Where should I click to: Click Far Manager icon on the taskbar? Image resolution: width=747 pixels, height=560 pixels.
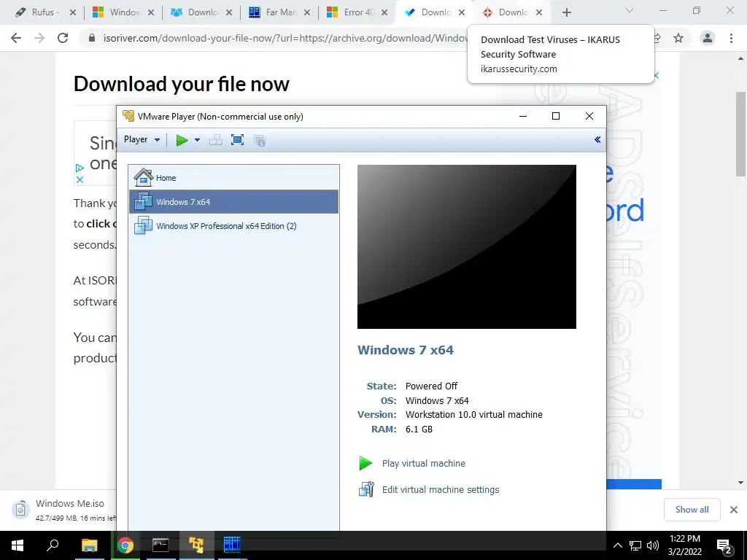coord(232,545)
